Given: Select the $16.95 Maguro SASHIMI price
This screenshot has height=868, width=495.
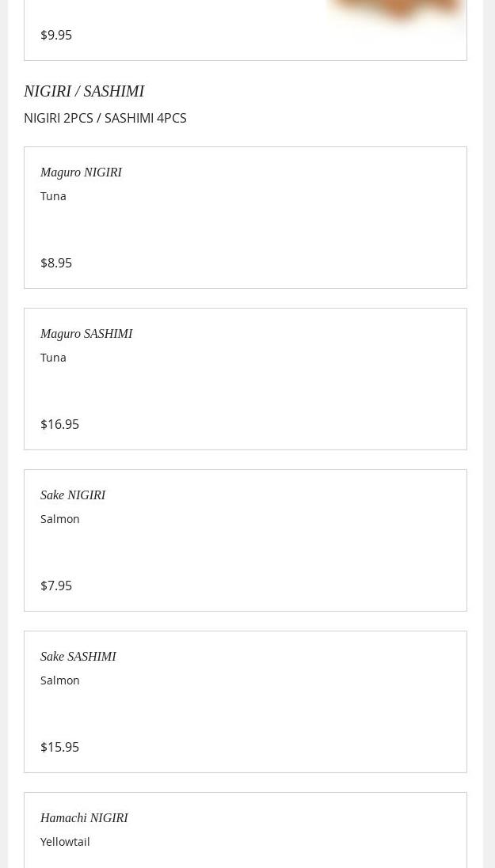Looking at the screenshot, I should (59, 424).
